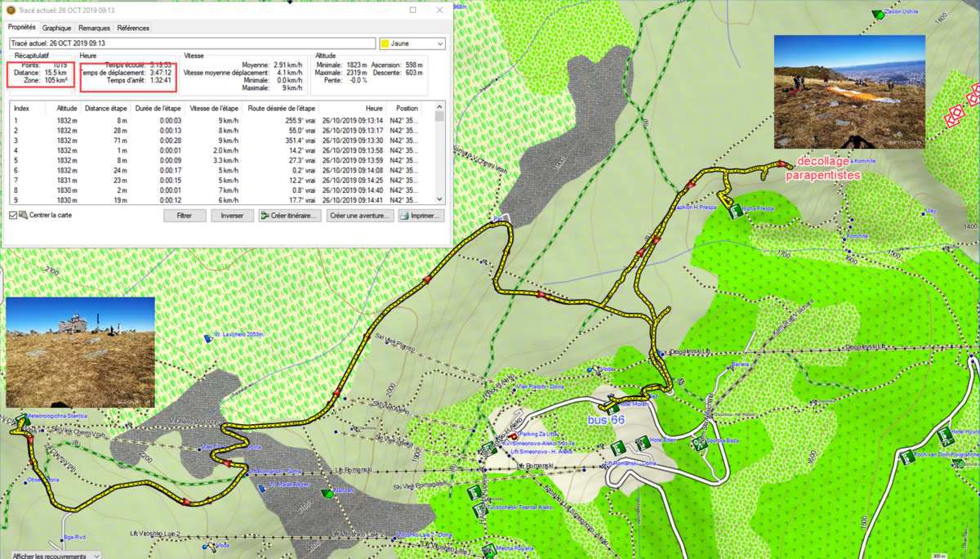Viewport: 980px width, 559px height.
Task: Click the Vitesse de l'étape column header
Action: pos(214,108)
